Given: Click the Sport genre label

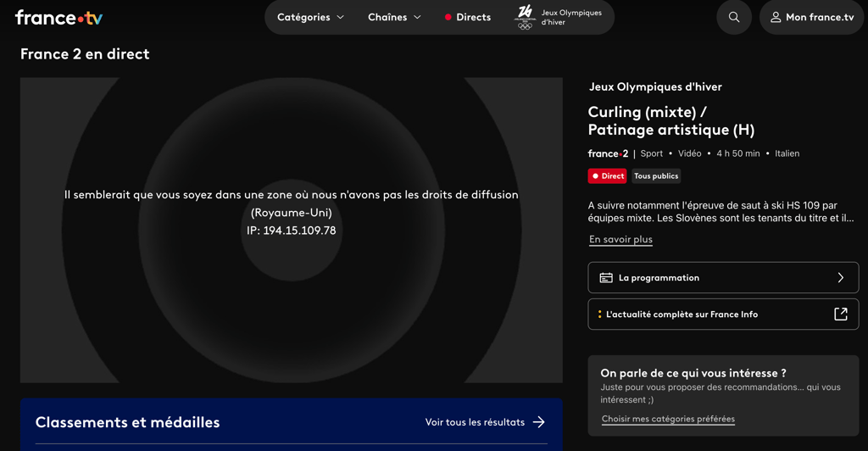Looking at the screenshot, I should (652, 153).
